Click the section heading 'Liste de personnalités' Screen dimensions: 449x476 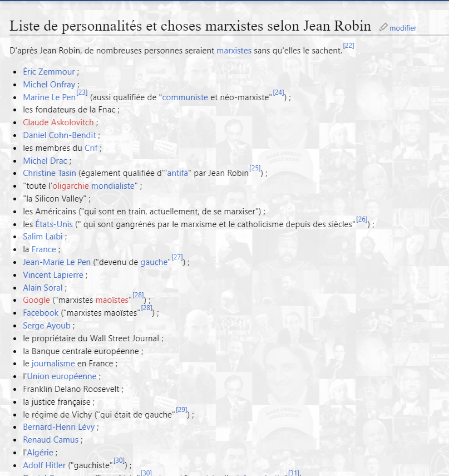point(190,26)
